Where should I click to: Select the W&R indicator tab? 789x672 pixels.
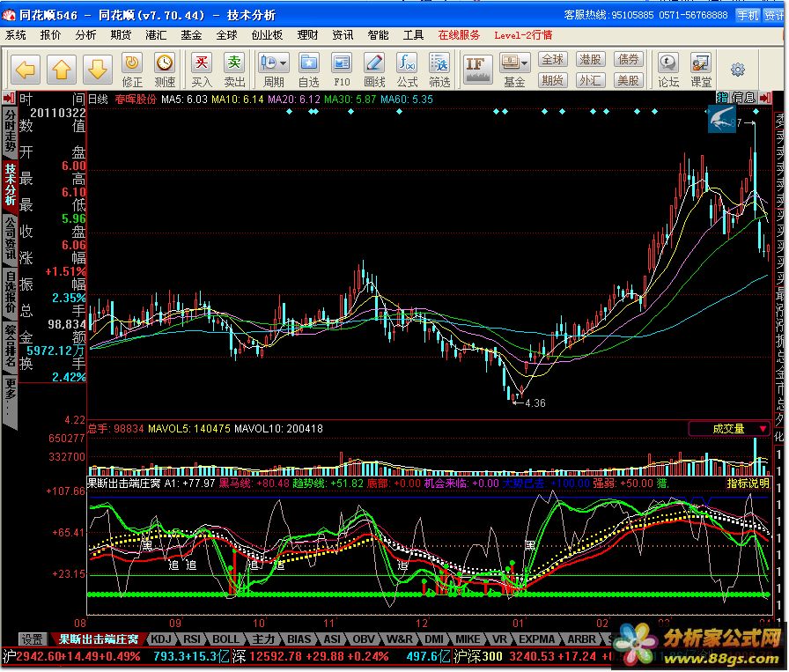coord(400,639)
